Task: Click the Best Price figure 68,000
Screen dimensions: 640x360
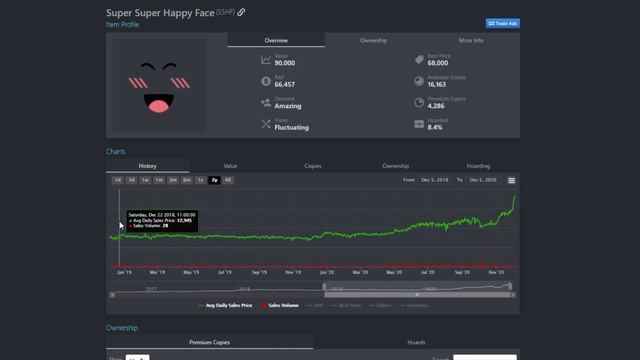Action: click(x=438, y=63)
